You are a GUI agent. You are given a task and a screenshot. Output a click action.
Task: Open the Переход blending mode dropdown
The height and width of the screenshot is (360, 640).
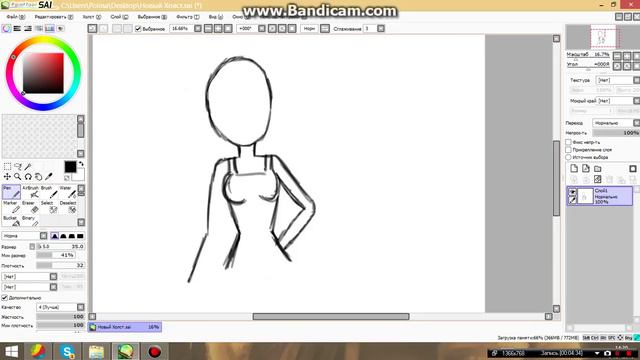[616, 123]
